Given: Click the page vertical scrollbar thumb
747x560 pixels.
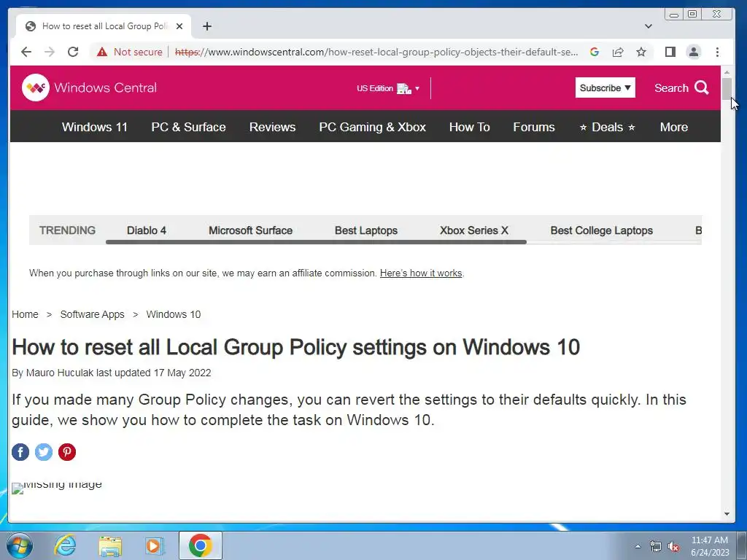Looking at the screenshot, I should 727,88.
